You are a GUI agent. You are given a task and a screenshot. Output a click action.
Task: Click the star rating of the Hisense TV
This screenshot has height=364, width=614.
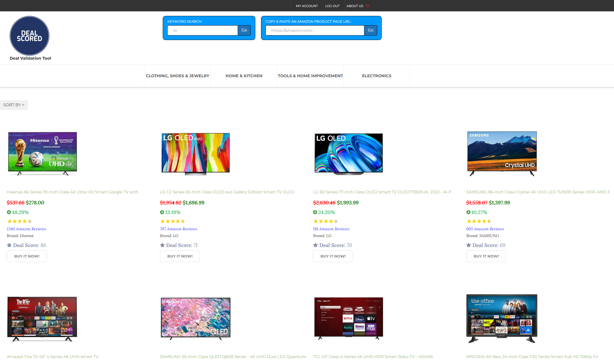point(20,221)
